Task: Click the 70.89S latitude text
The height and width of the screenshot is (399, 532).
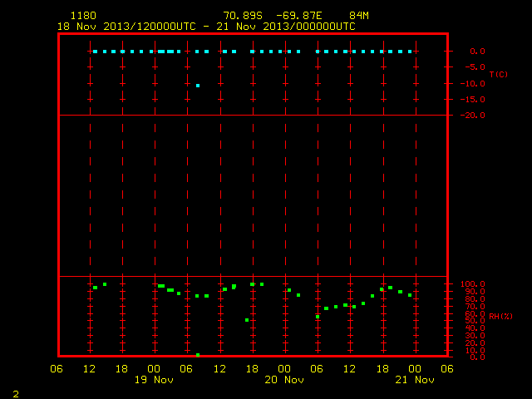Action: (243, 16)
